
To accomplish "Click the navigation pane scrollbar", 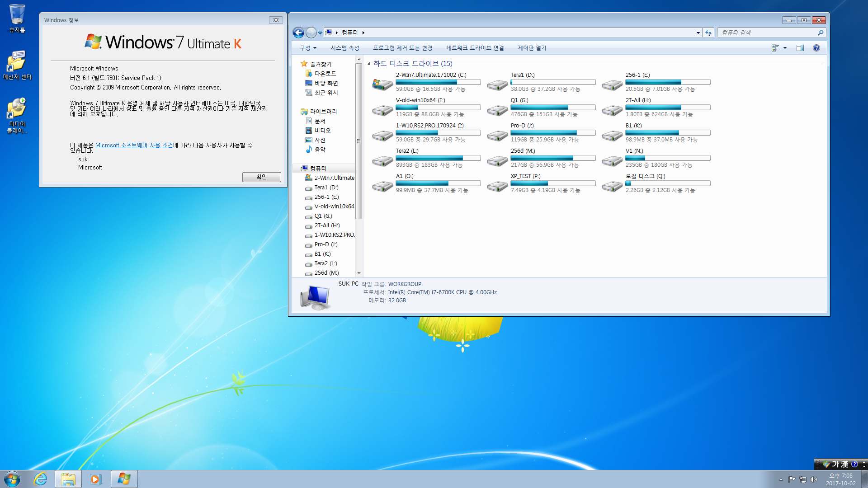I will pos(359,141).
